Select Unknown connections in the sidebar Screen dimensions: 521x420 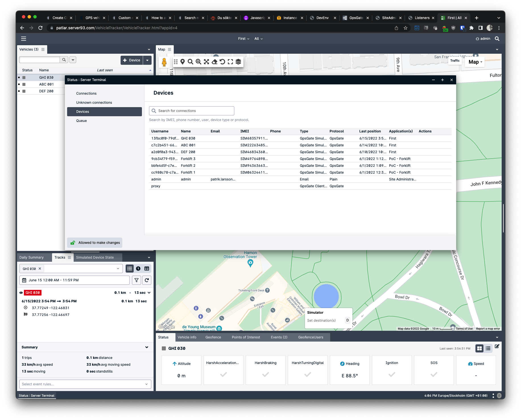click(94, 103)
